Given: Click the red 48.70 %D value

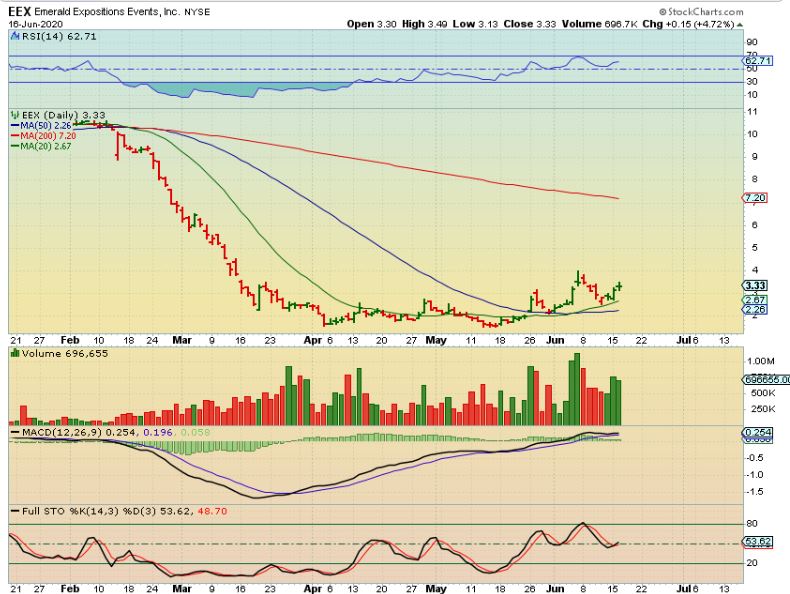Looking at the screenshot, I should (212, 511).
